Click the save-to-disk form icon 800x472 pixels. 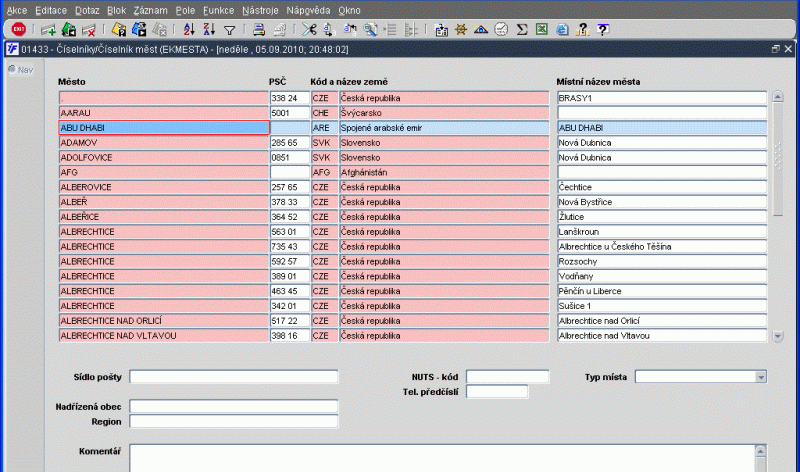(x=441, y=30)
